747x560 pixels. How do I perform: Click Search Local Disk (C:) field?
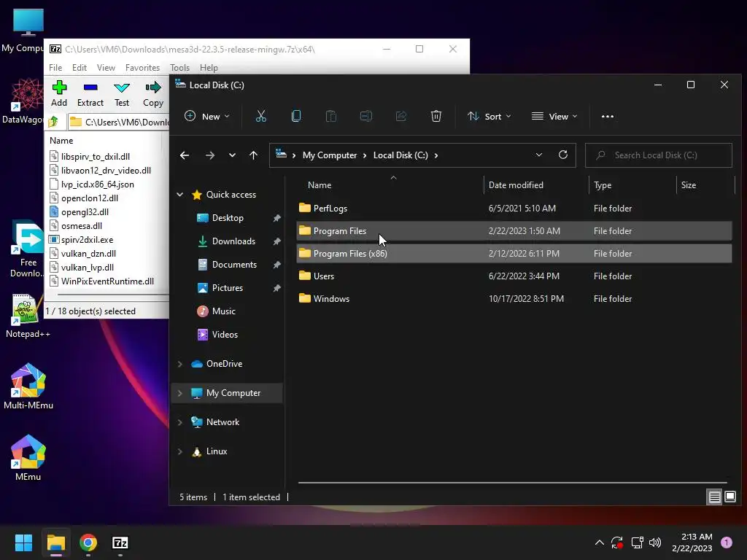659,155
